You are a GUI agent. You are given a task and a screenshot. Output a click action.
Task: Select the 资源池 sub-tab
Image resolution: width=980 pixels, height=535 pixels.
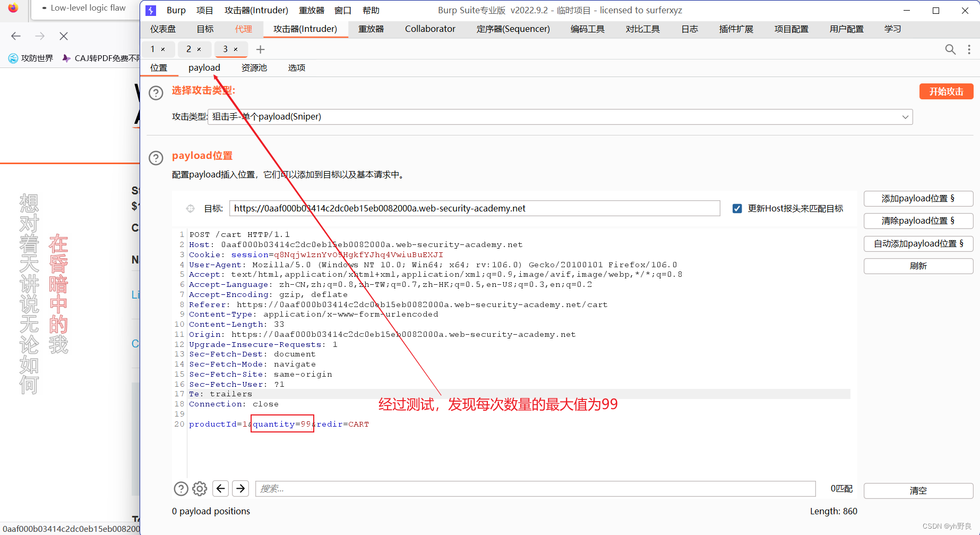[254, 68]
